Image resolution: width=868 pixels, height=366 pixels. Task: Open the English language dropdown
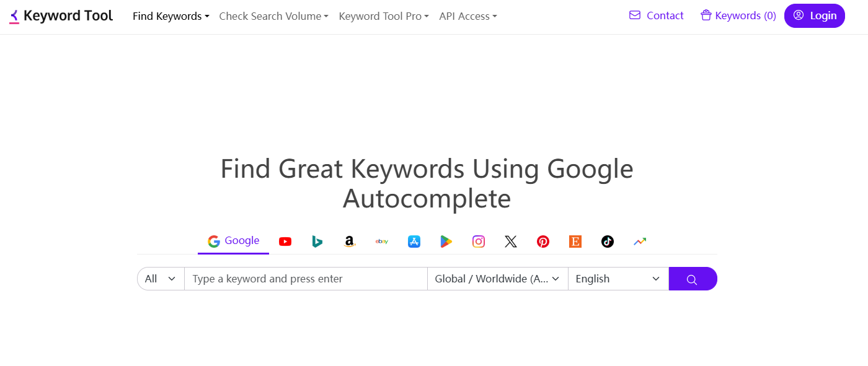(618, 279)
